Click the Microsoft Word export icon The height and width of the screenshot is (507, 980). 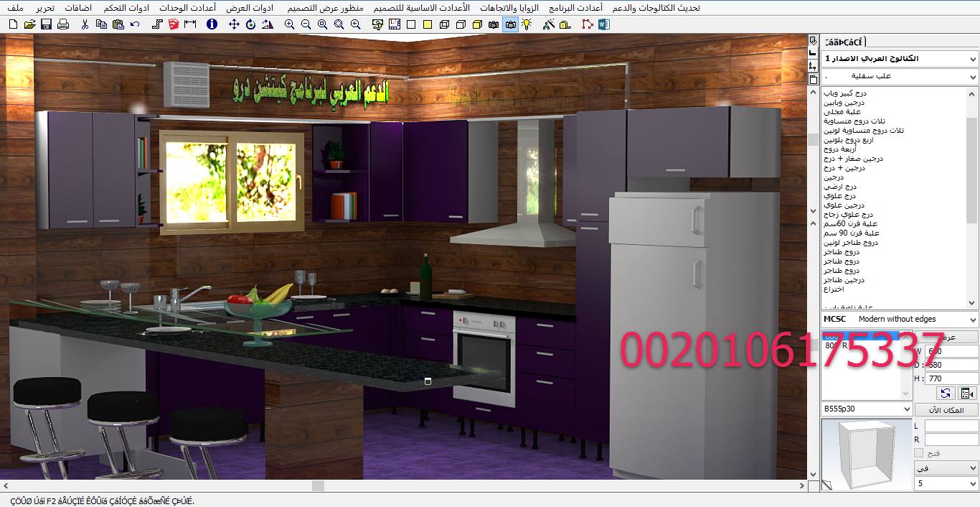pyautogui.click(x=603, y=24)
